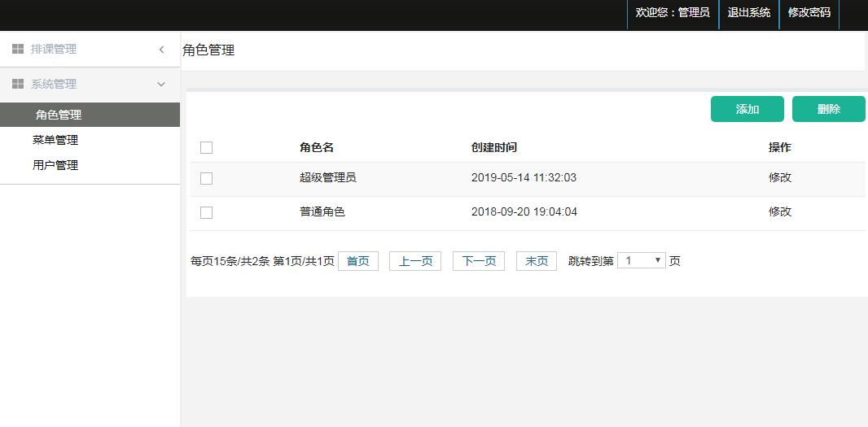The height and width of the screenshot is (427, 868).
Task: Open 用户管理 in the sidebar
Action: (x=55, y=165)
